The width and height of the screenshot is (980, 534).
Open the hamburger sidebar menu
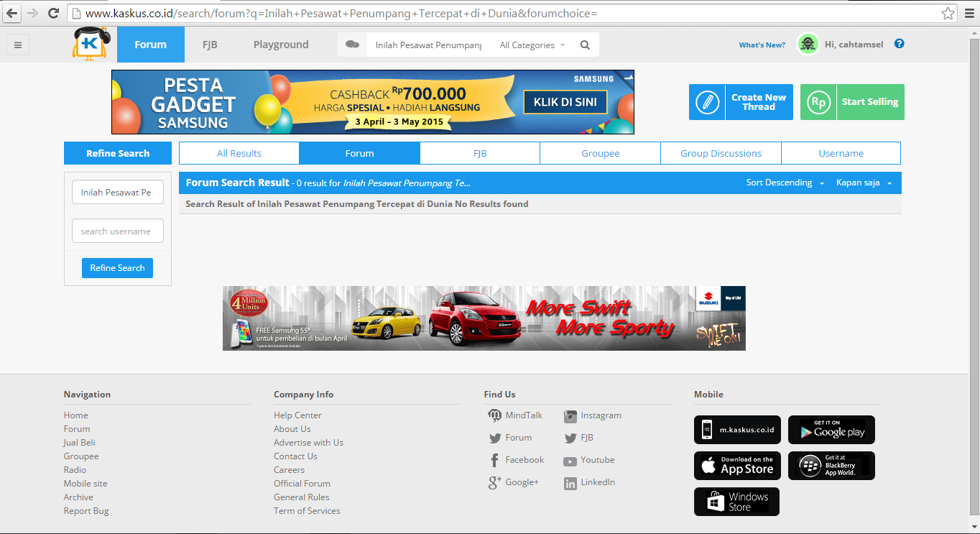tap(18, 45)
